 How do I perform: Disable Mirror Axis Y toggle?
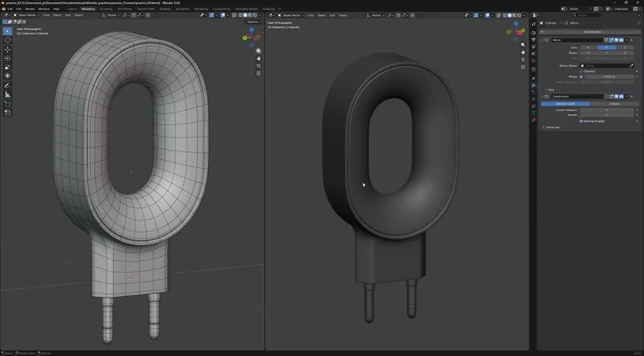[x=606, y=47]
